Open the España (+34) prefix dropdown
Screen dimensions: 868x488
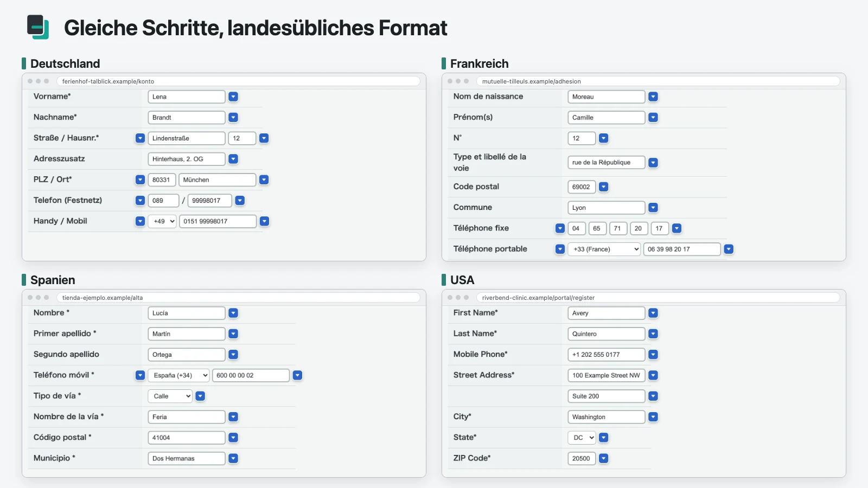178,375
